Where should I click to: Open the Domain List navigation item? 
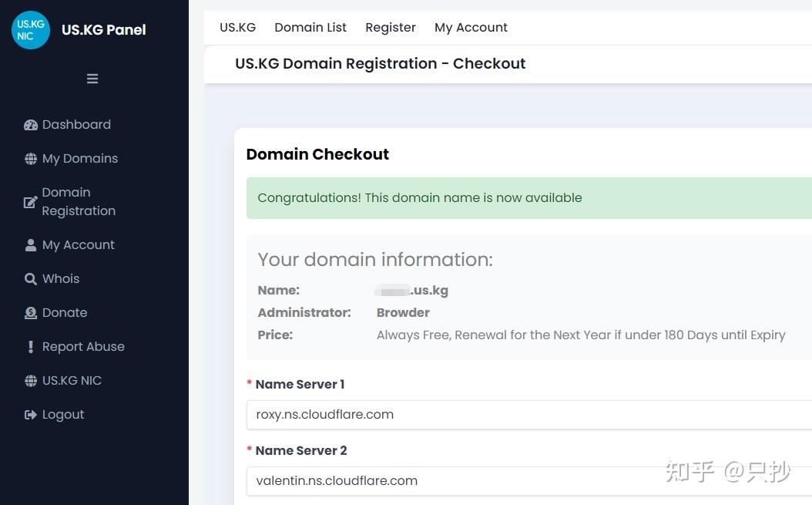(310, 27)
